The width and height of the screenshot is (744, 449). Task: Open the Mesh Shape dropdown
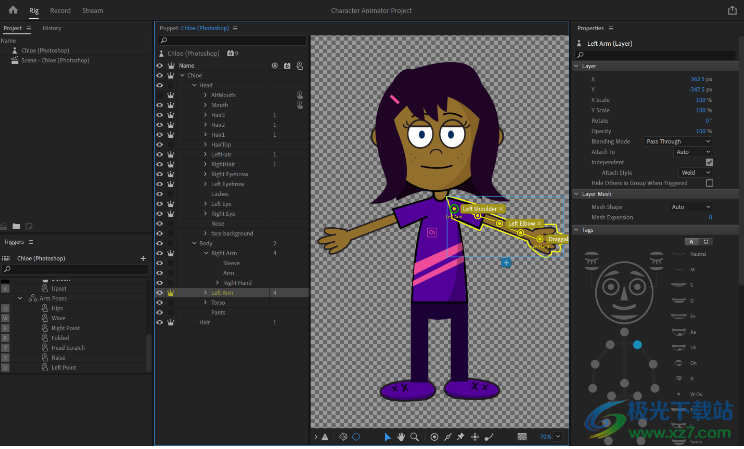tap(690, 207)
